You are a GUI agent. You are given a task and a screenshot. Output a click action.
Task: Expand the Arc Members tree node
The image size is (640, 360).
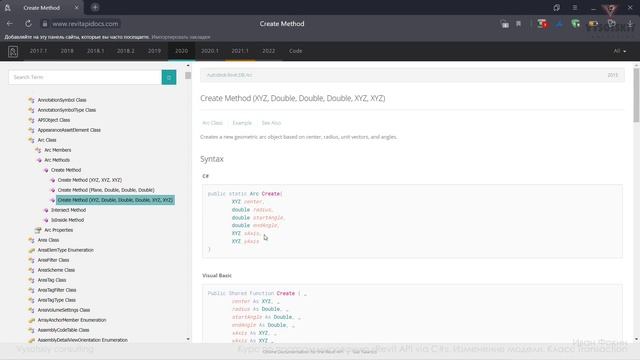pyautogui.click(x=58, y=150)
